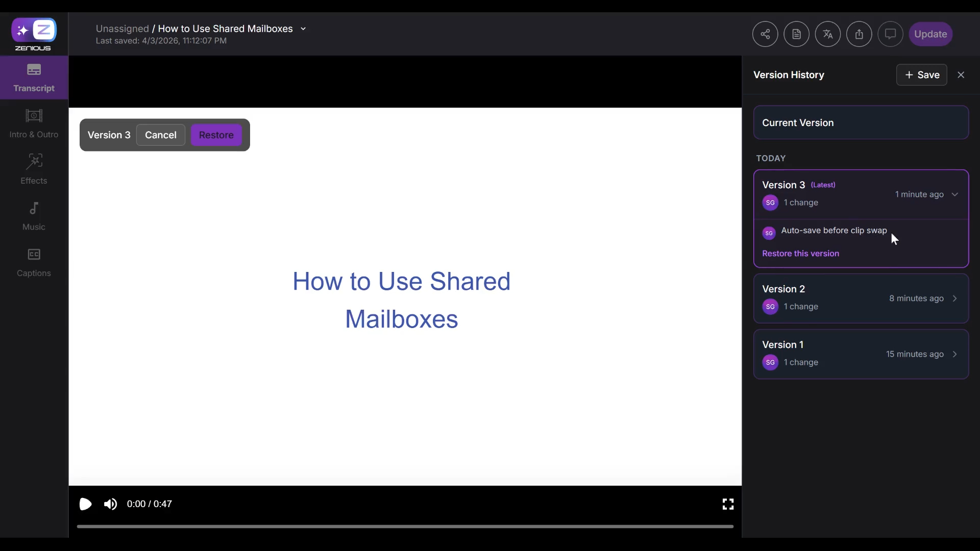Click the video progress bar

[x=405, y=526]
